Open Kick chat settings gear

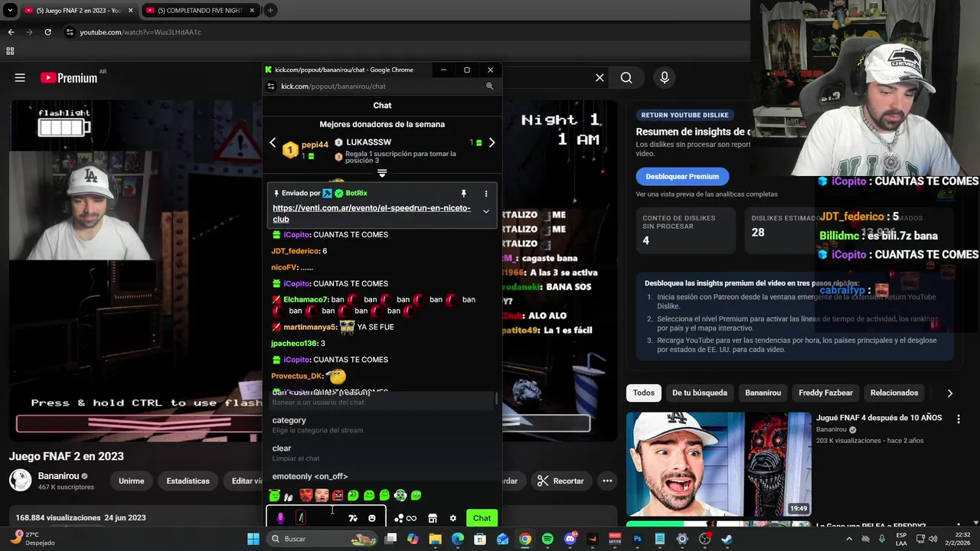pyautogui.click(x=452, y=518)
